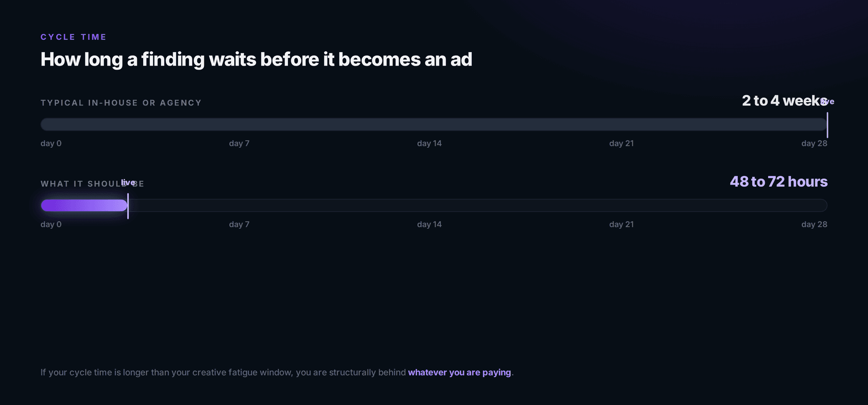Screen dimensions: 868x405
Task: Select the WHAT IT SHOULD BE label
Action: pos(93,184)
